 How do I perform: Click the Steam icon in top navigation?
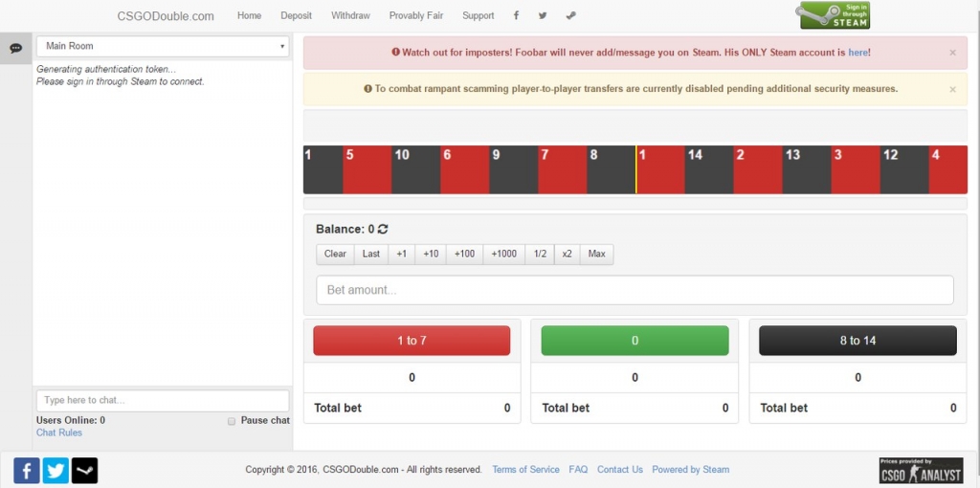(570, 15)
